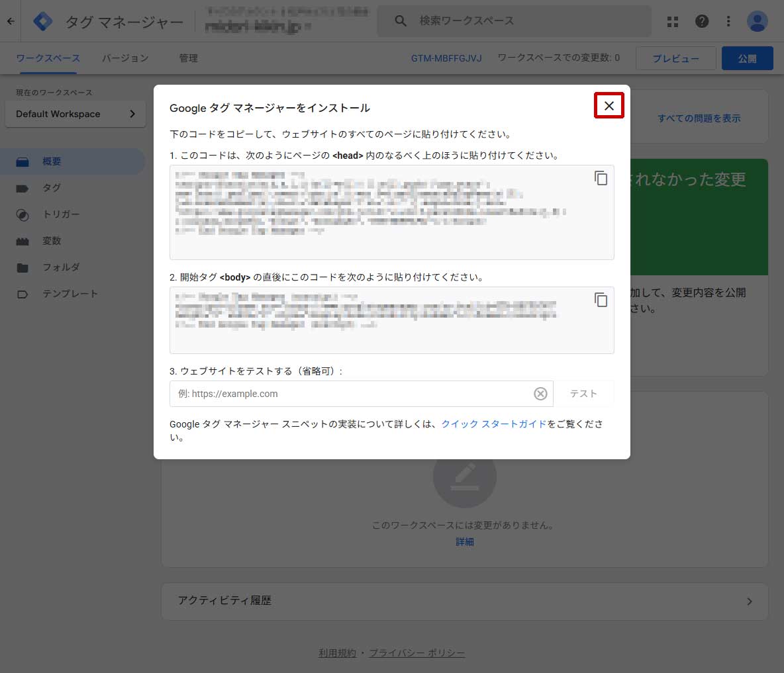This screenshot has width=784, height=673.
Task: Click the tag label icon
Action: [x=23, y=189]
